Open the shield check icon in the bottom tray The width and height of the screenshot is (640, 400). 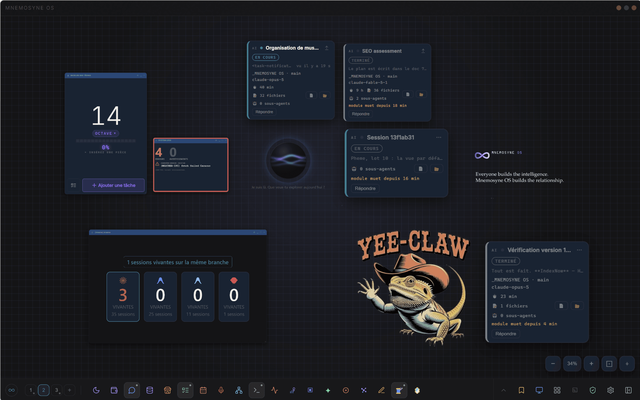click(593, 390)
